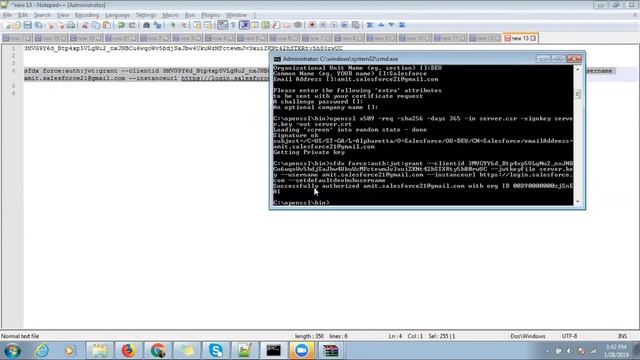
Task: Toggle synchronize horizontal scrolling icon
Action: pos(208,25)
